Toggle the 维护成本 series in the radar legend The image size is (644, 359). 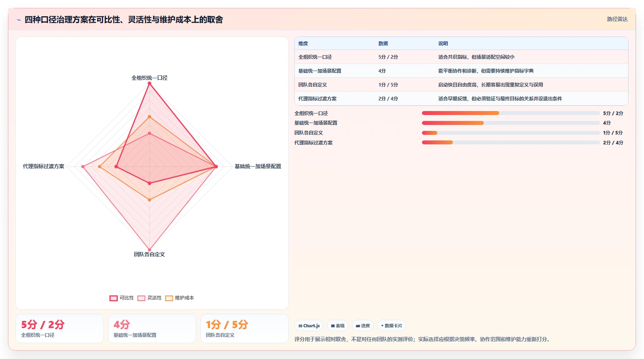pos(180,298)
